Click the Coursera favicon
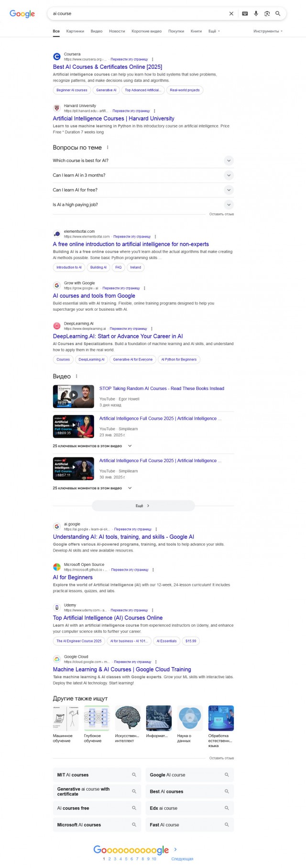 tap(57, 56)
